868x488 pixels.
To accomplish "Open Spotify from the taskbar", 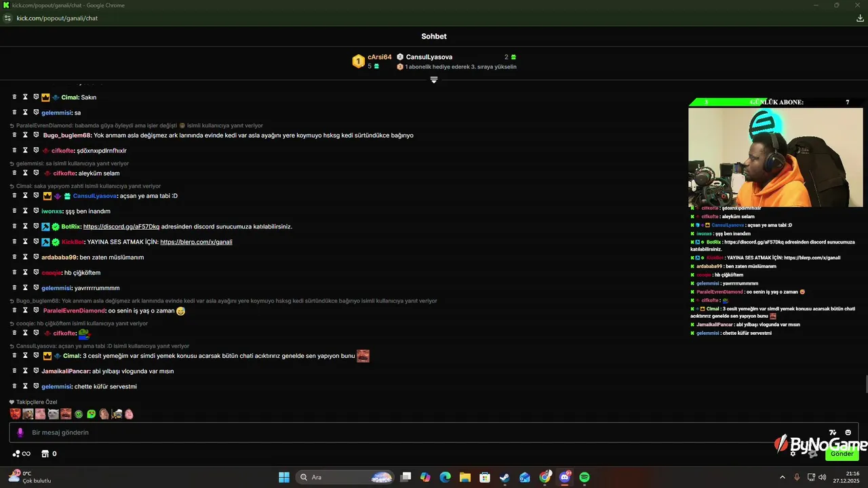I will 585,477.
